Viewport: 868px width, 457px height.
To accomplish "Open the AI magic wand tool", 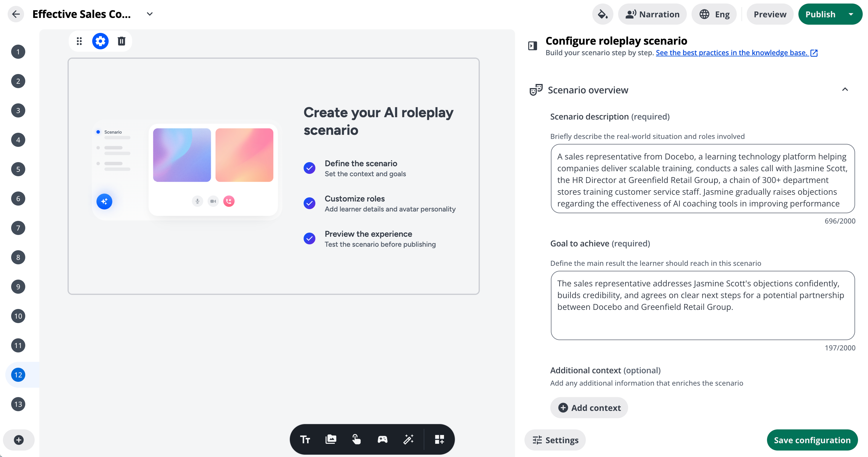I will click(408, 439).
